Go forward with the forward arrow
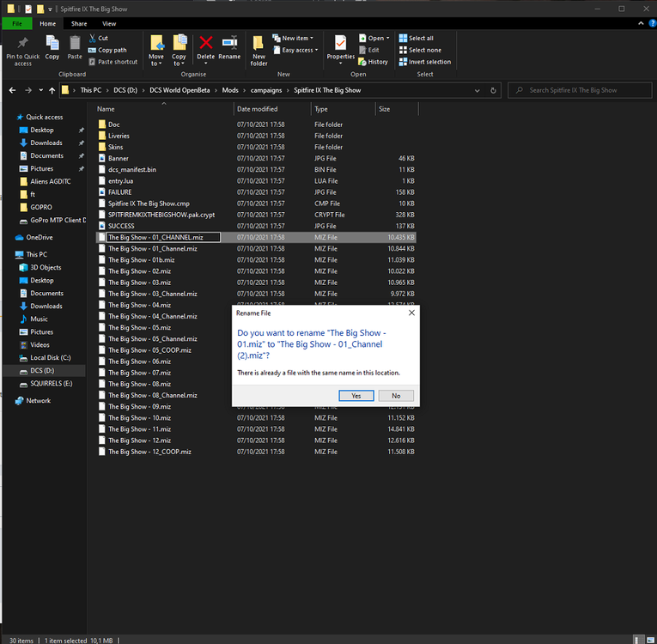The width and height of the screenshot is (657, 644). pos(28,90)
